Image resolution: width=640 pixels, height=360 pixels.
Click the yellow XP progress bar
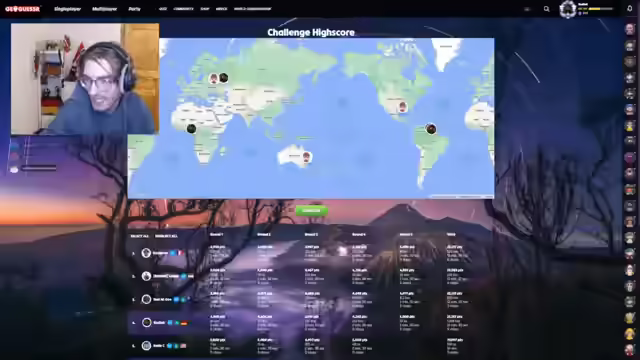601,9
